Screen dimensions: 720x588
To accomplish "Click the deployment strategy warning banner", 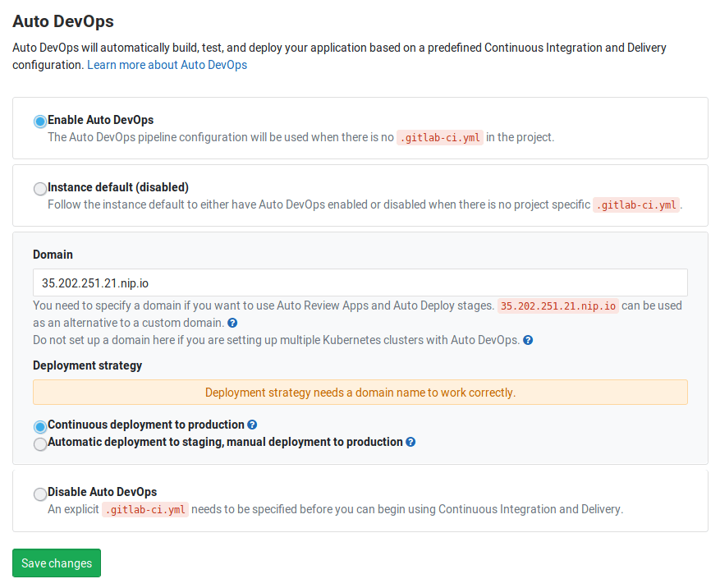I will coord(360,392).
